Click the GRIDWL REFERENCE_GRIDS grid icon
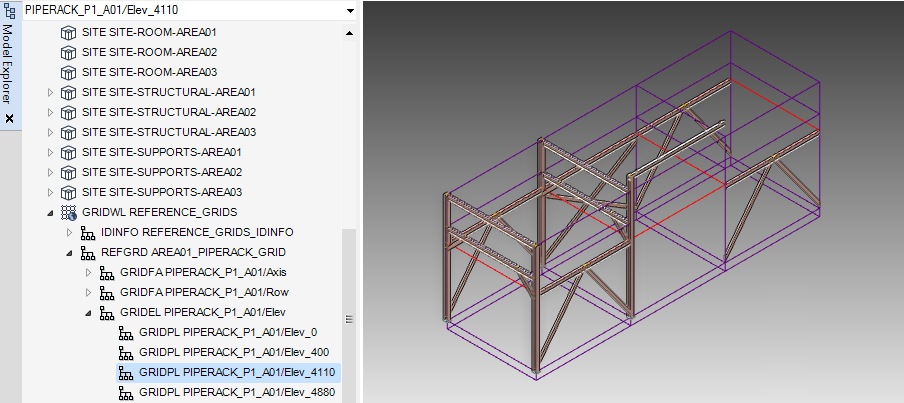The image size is (904, 403). [69, 212]
